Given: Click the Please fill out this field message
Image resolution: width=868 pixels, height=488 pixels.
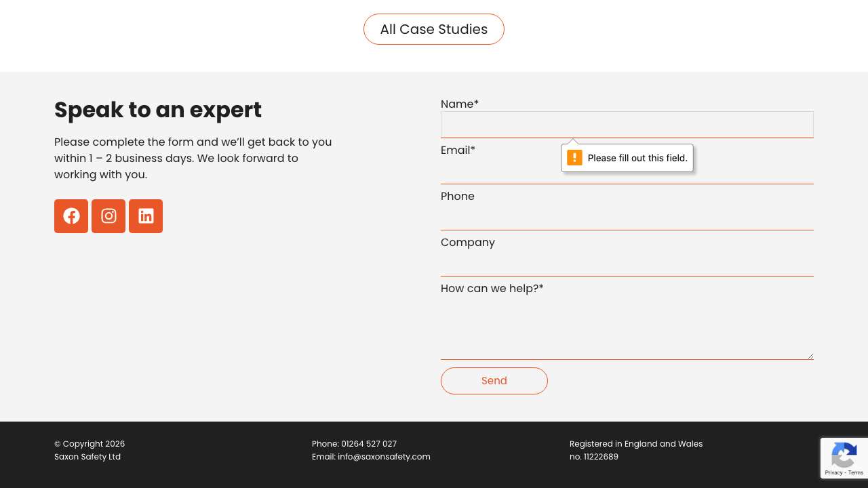Looking at the screenshot, I should (637, 158).
